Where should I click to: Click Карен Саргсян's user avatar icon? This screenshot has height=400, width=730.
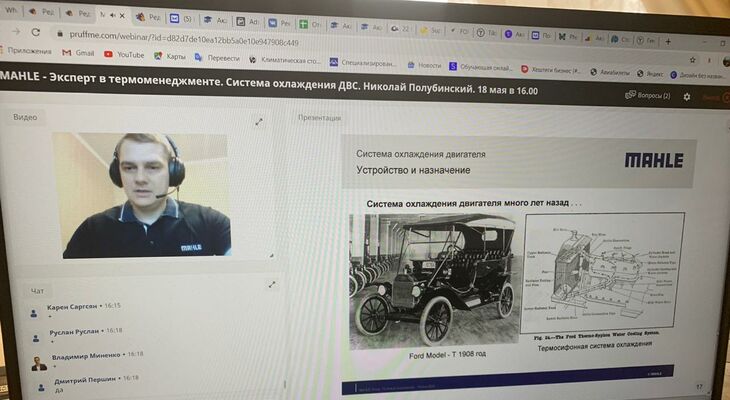tap(34, 314)
